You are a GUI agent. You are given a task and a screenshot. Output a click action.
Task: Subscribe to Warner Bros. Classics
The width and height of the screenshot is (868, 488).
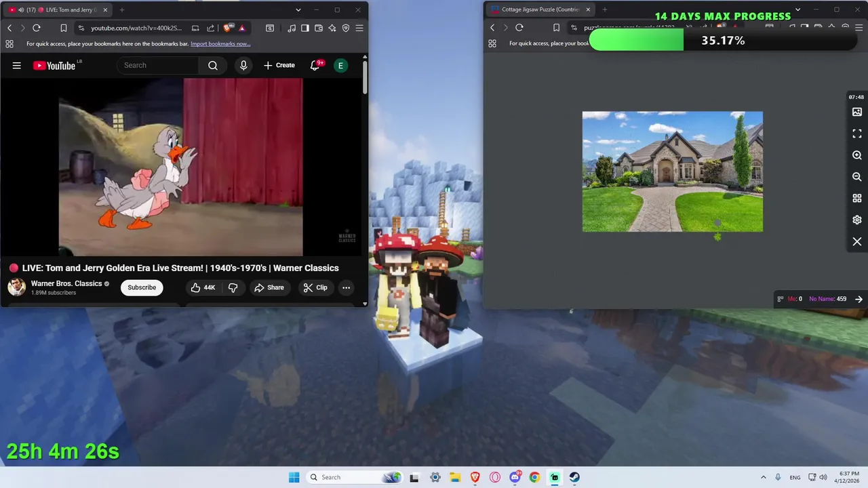click(x=142, y=287)
